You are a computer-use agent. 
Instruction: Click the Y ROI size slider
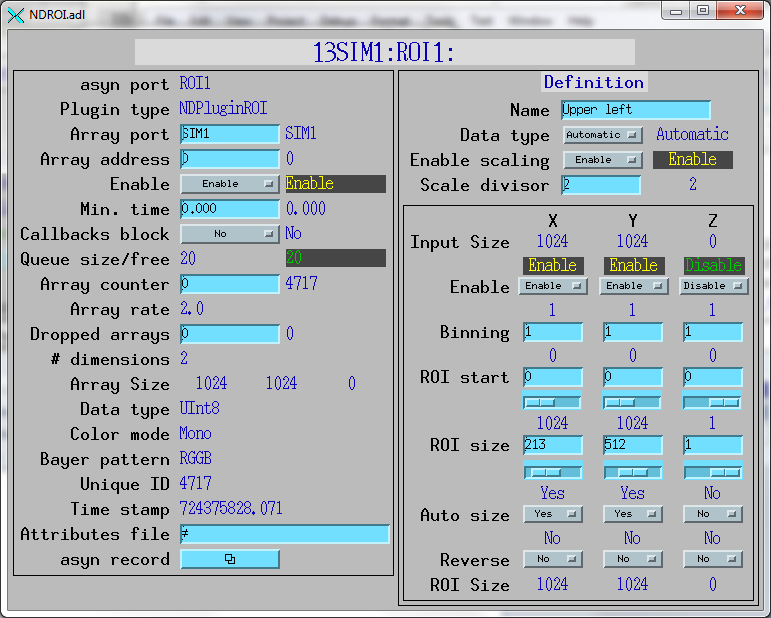[x=633, y=472]
